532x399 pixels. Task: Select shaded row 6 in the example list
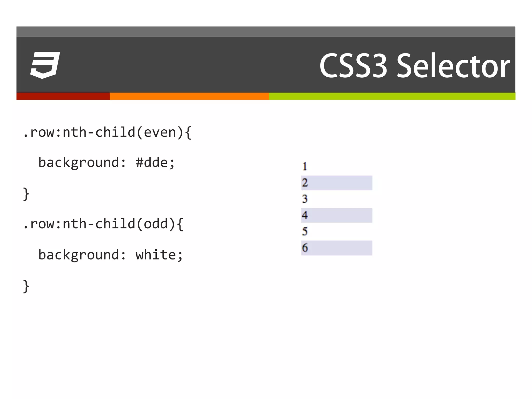(x=336, y=248)
